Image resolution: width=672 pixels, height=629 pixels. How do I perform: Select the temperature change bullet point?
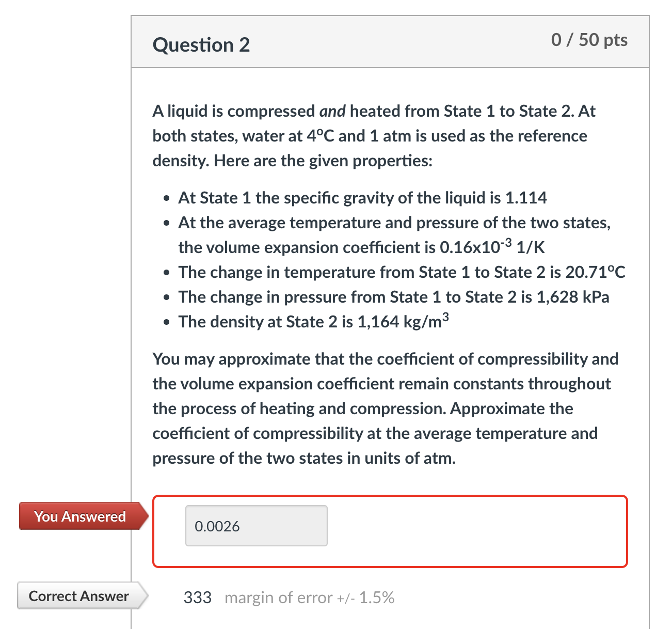coord(401,272)
